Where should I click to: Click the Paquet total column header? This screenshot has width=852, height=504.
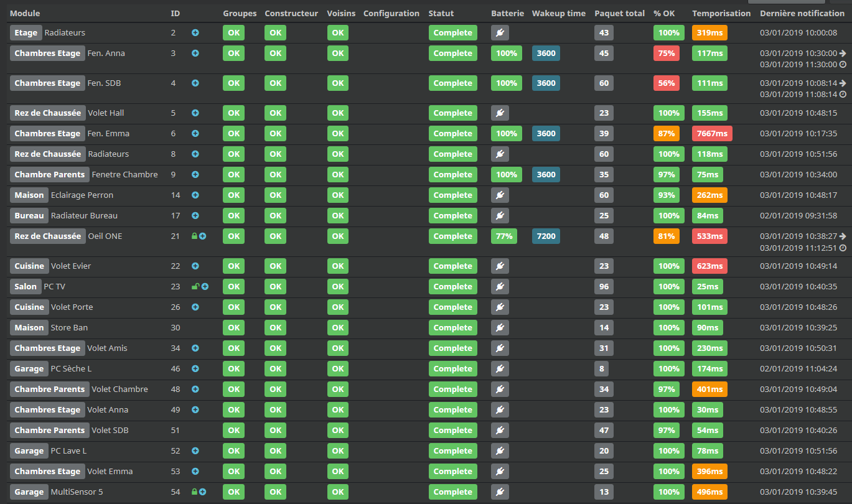click(x=620, y=14)
